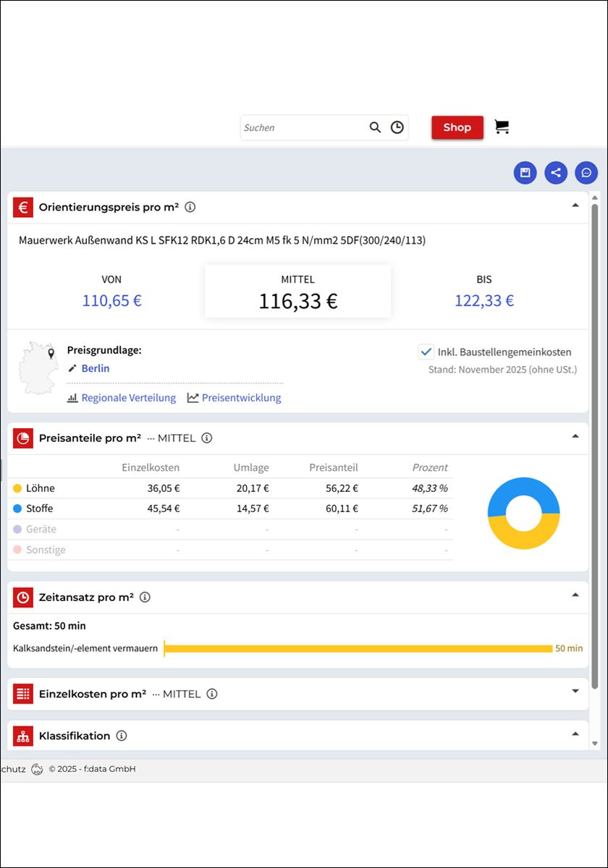Show info for Zeitansatz pro m²
Screen dimensions: 608x868
tap(145, 597)
